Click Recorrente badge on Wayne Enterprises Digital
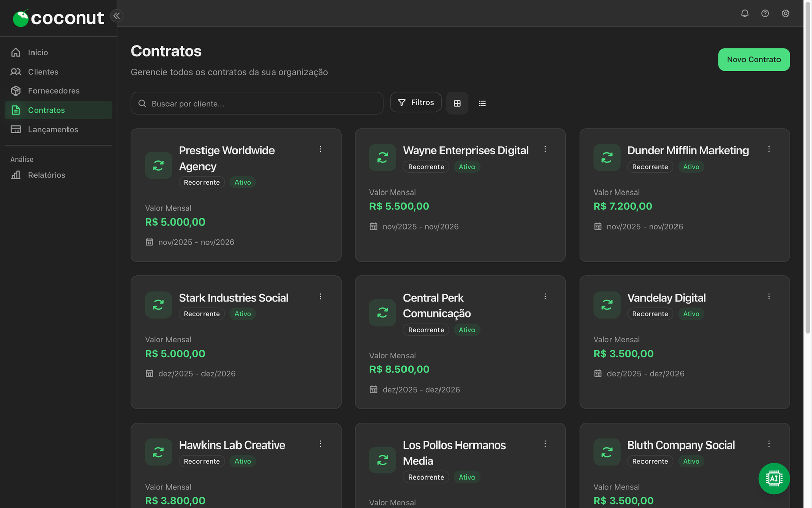 (x=426, y=167)
